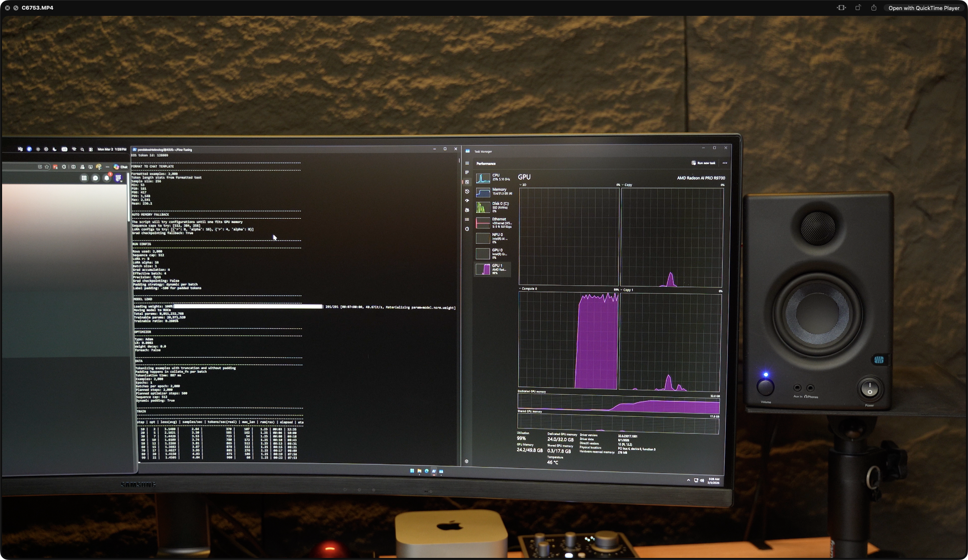The height and width of the screenshot is (560, 968).
Task: Collapse the 3D graph section
Action: coord(520,185)
